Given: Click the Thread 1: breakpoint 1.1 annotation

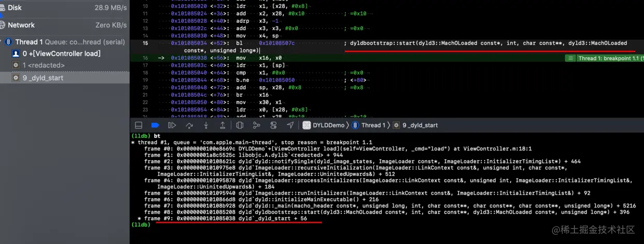Looking at the screenshot, I should click(x=605, y=58).
